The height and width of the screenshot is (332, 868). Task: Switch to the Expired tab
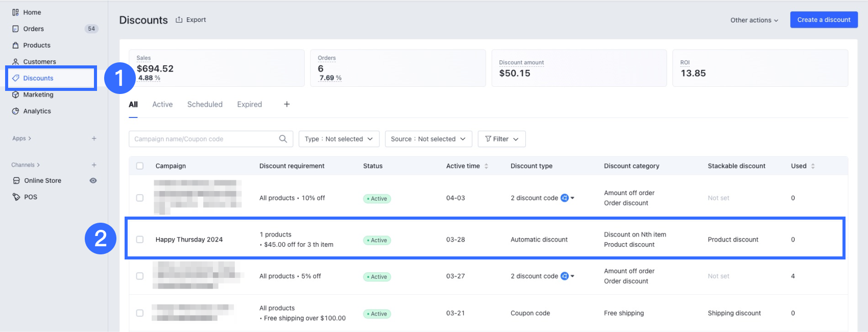pyautogui.click(x=250, y=104)
